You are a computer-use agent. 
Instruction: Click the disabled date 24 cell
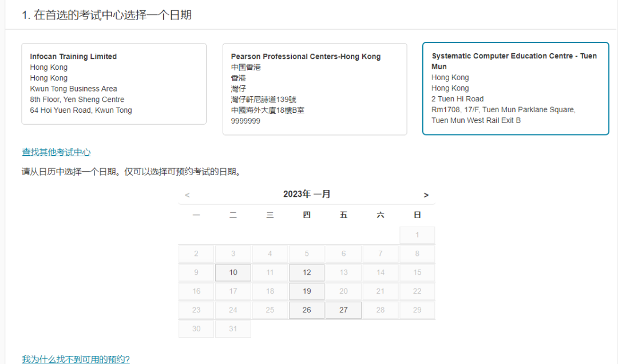[233, 310]
